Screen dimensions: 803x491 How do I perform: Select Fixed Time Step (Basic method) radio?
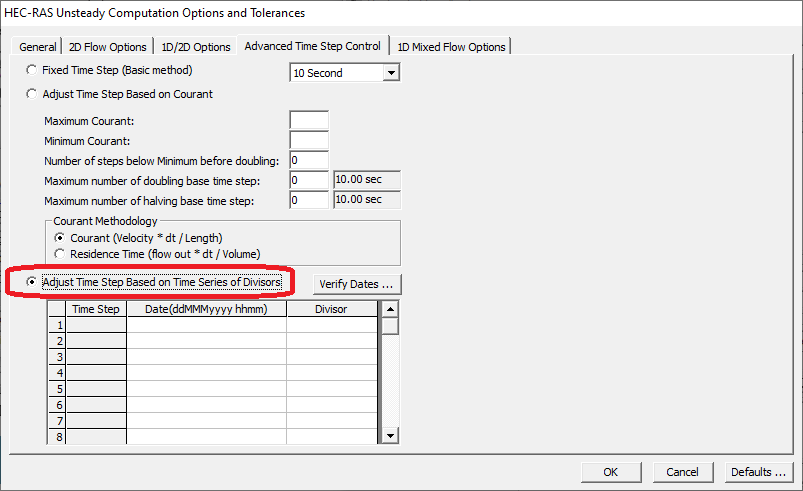click(32, 70)
